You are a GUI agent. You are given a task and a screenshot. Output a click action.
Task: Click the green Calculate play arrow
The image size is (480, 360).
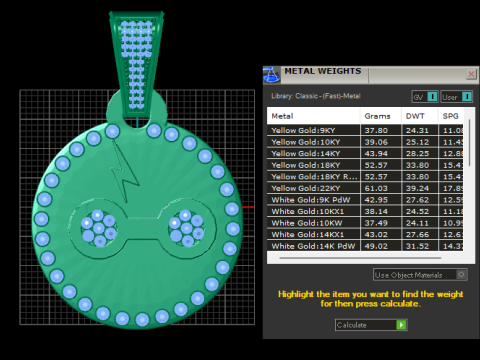pos(401,325)
